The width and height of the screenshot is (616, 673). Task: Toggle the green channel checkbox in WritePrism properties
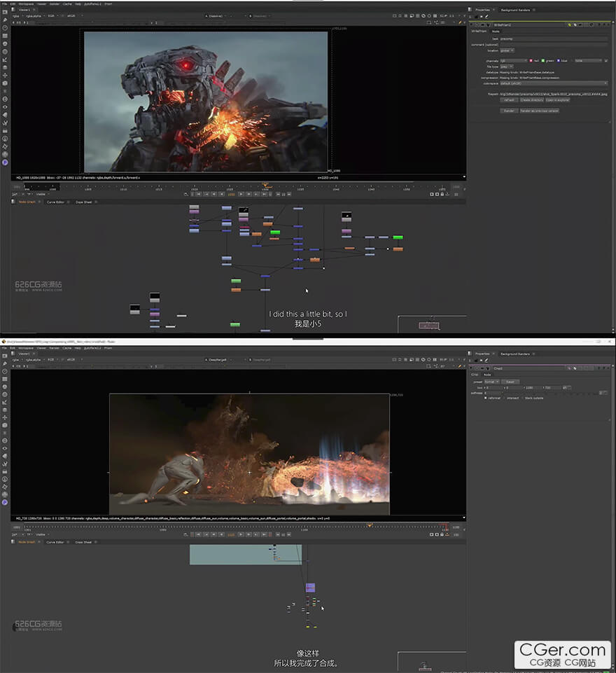[542, 61]
